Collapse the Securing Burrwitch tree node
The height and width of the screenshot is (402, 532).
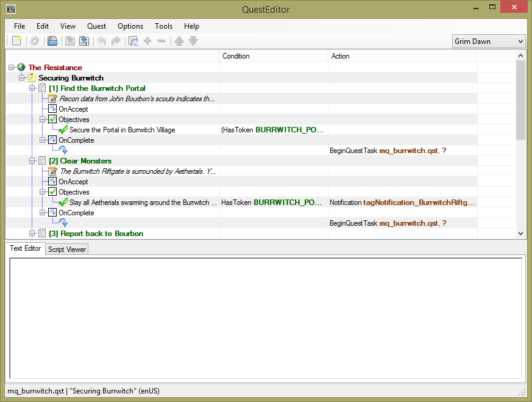pos(21,78)
